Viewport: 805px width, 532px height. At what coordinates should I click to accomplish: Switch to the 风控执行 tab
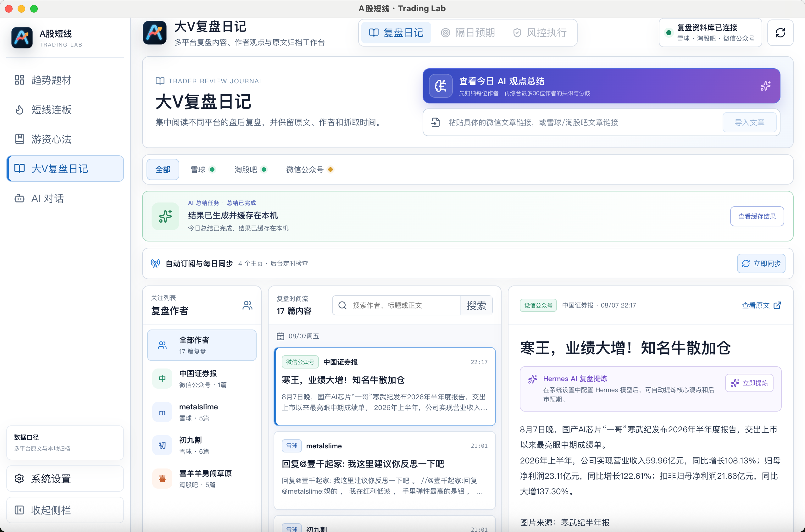[539, 33]
